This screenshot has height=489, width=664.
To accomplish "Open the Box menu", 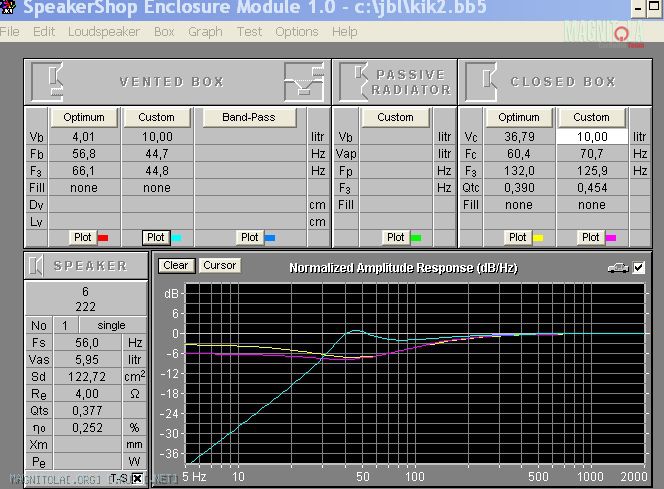I will (164, 32).
